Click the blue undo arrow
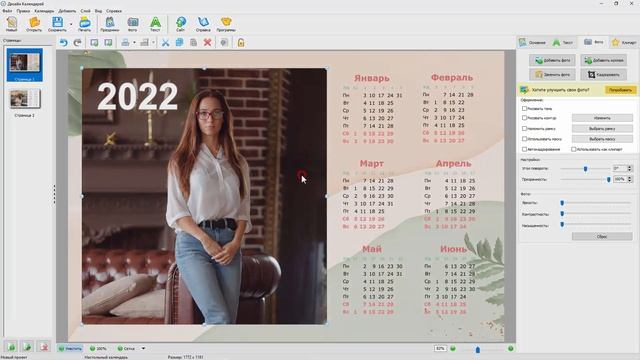The width and height of the screenshot is (640, 360). coord(63,42)
